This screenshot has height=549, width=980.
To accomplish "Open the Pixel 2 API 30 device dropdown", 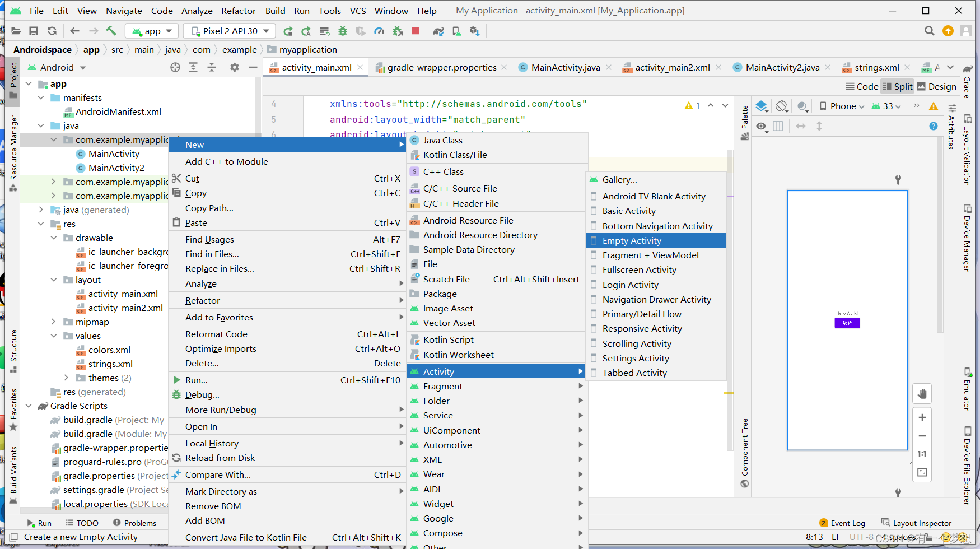I will click(230, 31).
